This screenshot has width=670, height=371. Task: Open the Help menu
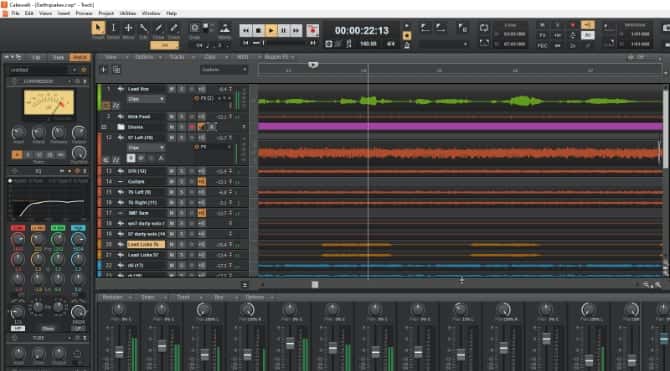click(171, 13)
